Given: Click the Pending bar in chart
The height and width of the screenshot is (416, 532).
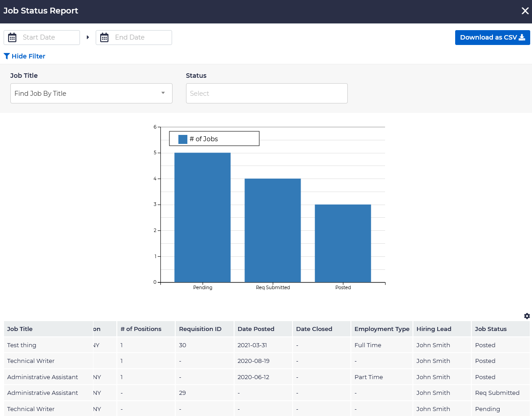Looking at the screenshot, I should (203, 218).
